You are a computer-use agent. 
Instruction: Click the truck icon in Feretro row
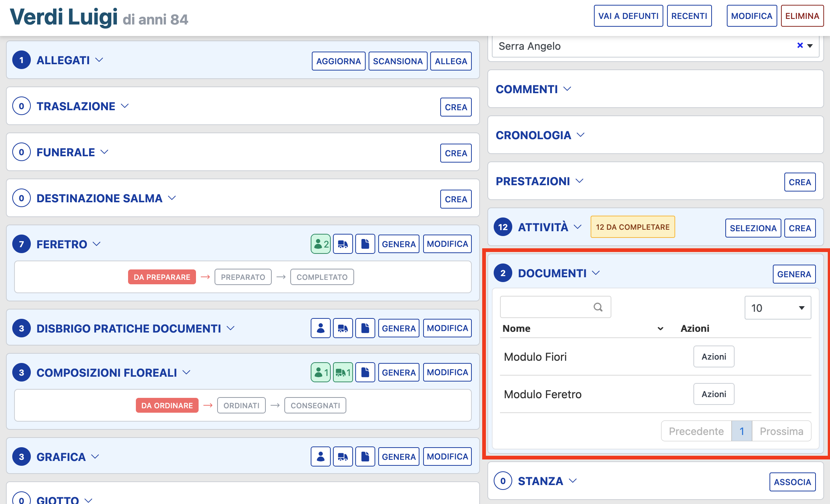coord(343,244)
